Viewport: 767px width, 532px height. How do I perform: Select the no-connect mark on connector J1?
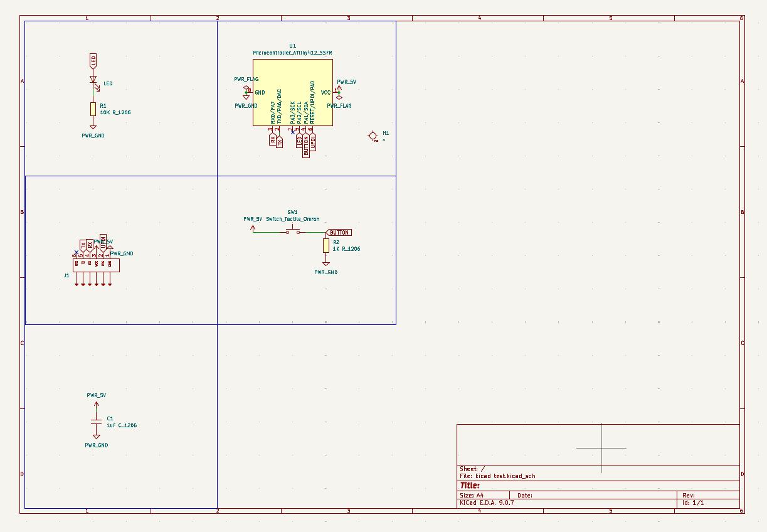(x=77, y=252)
